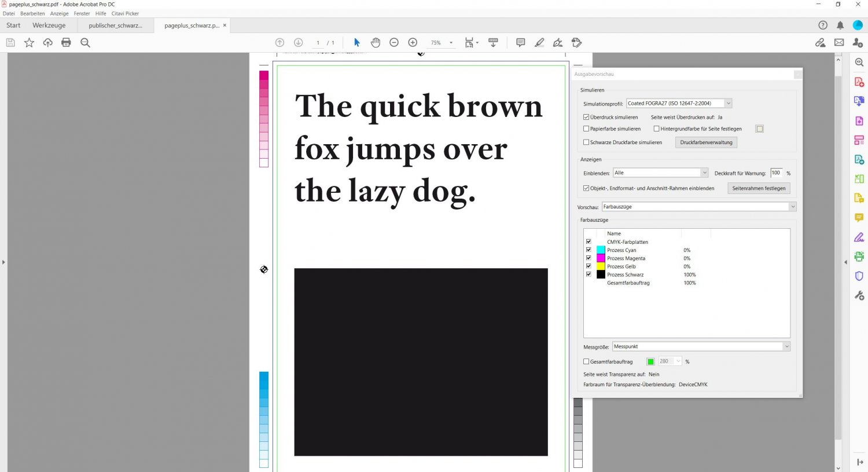This screenshot has width=868, height=472.
Task: Click the print icon in the toolbar
Action: (x=66, y=42)
